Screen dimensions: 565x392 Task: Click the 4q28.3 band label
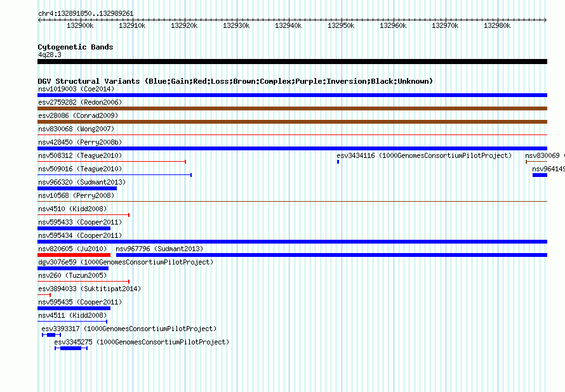pyautogui.click(x=50, y=55)
